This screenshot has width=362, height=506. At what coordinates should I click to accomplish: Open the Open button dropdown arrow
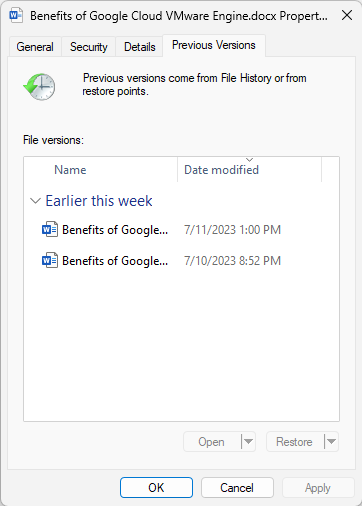pyautogui.click(x=248, y=442)
